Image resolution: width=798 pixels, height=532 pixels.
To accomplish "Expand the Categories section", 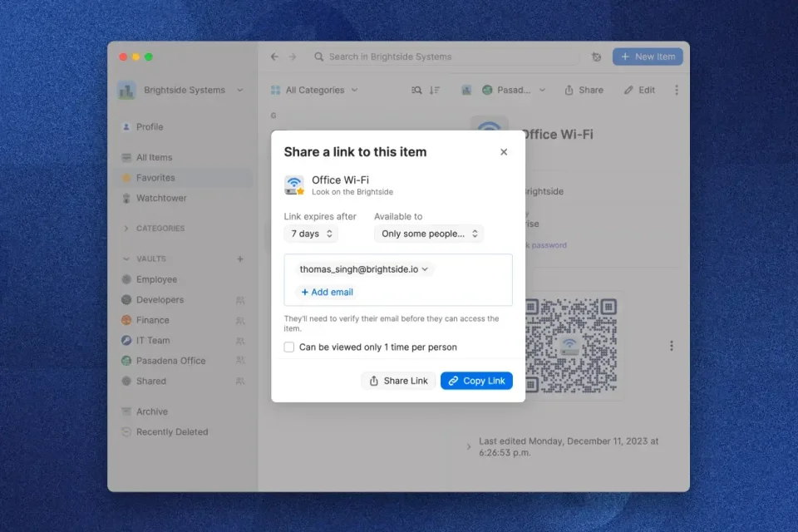I will click(126, 229).
